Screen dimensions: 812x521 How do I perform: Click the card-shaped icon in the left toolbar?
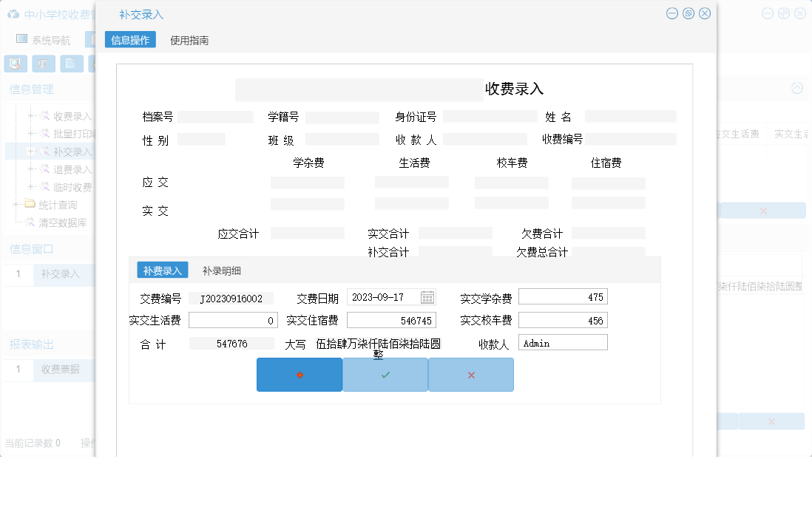click(44, 64)
